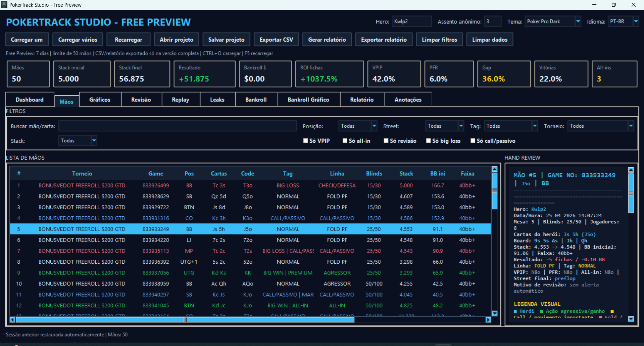Click game number 833936392 cell
The width and height of the screenshot is (644, 346).
click(156, 262)
